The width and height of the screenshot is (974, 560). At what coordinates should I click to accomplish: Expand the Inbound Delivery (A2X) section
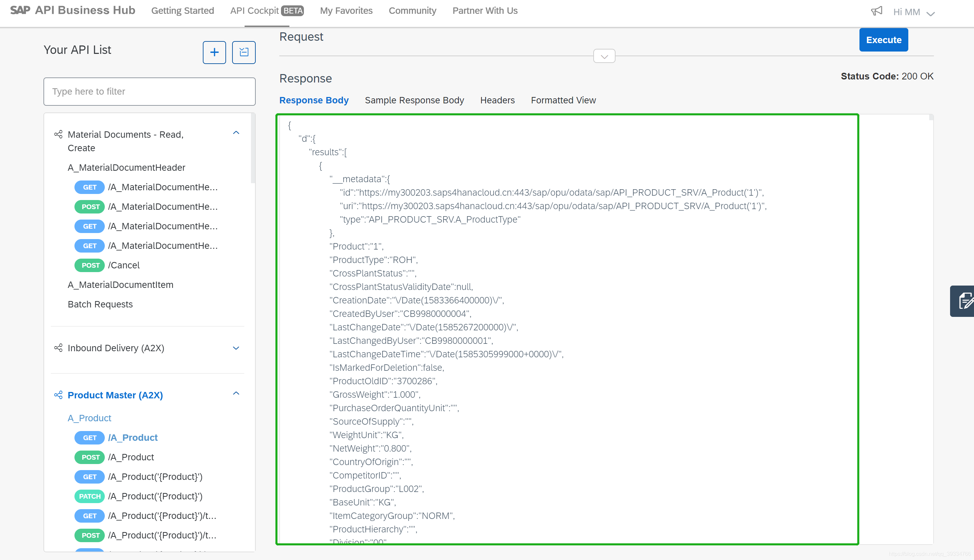click(236, 348)
